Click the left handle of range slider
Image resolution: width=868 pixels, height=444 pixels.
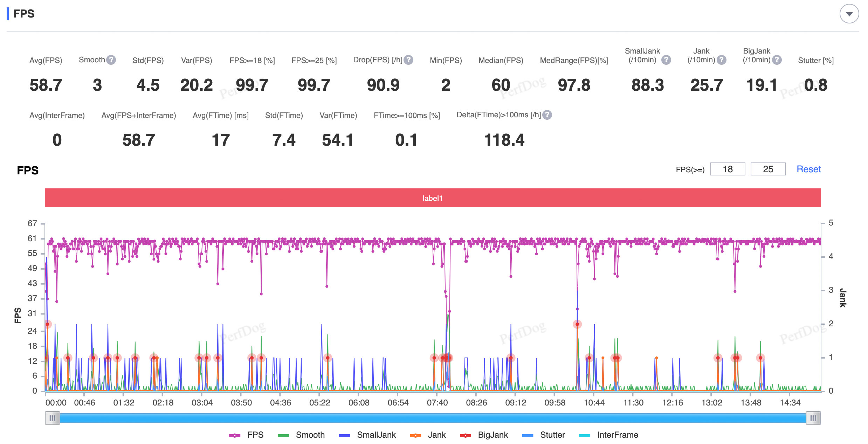pyautogui.click(x=53, y=418)
